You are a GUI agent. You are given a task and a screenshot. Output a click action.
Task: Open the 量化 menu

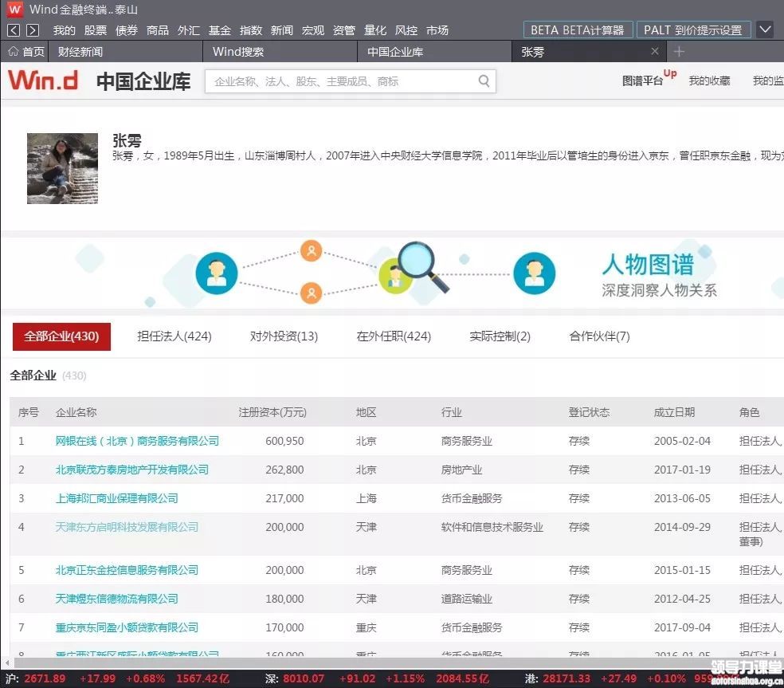(375, 30)
